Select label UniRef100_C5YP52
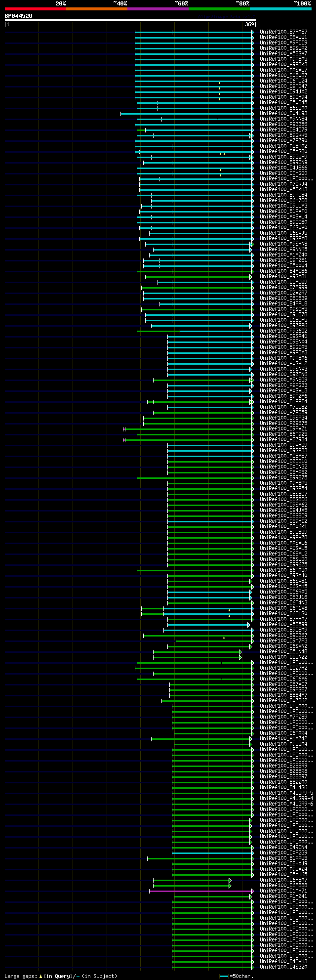This screenshot has height=980, width=316. 283,472
